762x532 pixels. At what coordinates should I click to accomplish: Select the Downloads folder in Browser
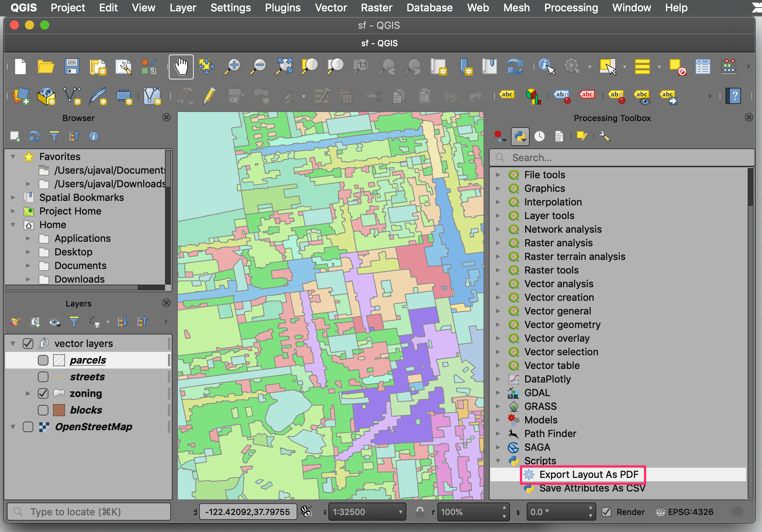click(79, 279)
